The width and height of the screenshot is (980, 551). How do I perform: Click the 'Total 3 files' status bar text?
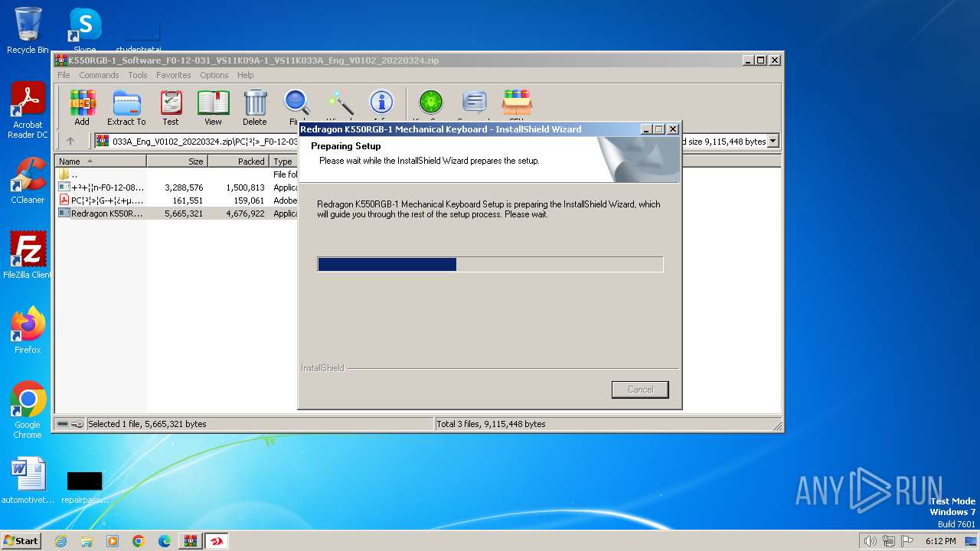click(x=491, y=424)
